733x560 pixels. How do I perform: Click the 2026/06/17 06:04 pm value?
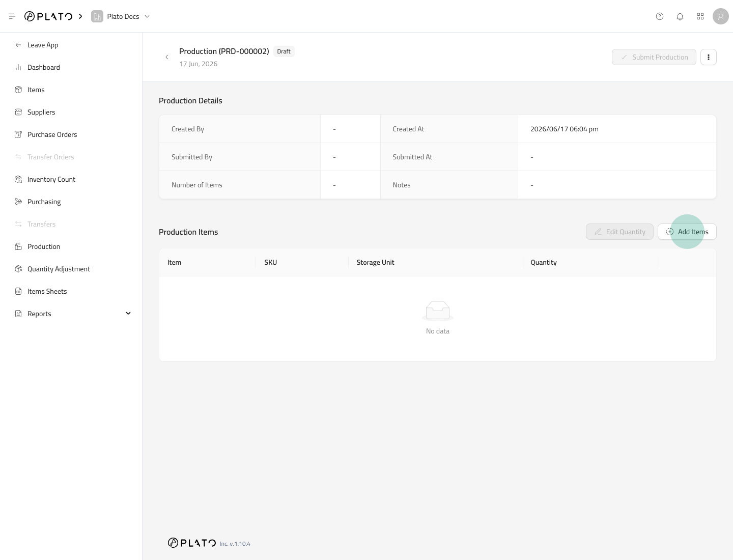(564, 129)
